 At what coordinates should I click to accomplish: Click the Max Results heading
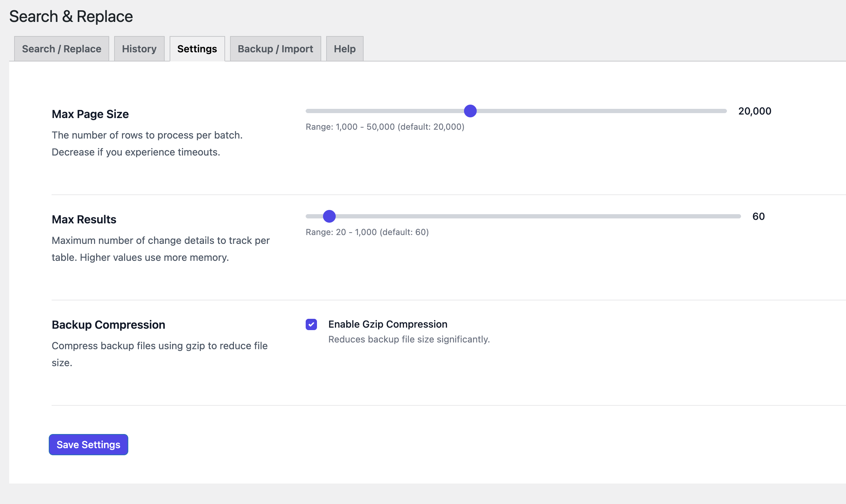(84, 219)
